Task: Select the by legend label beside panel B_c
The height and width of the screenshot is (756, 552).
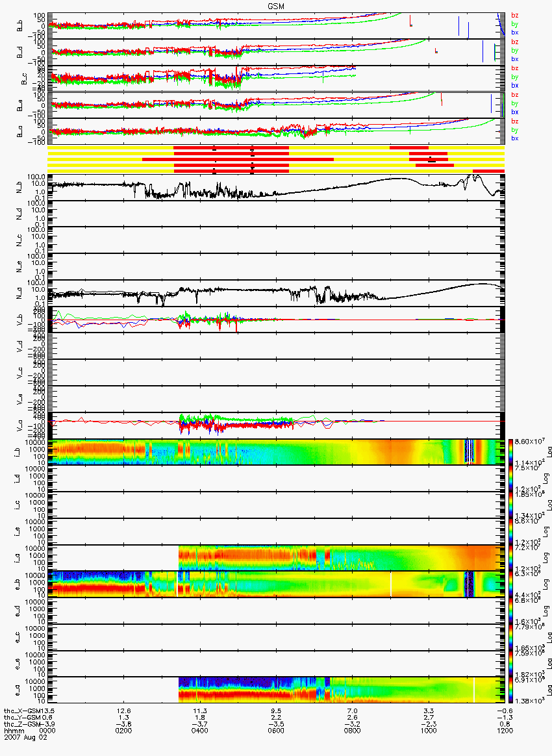Action: pos(514,77)
